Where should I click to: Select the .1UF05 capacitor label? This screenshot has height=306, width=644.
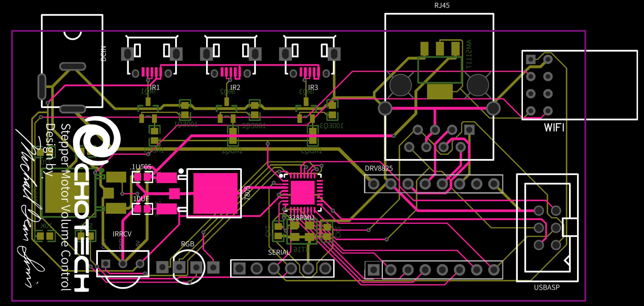pos(141,167)
